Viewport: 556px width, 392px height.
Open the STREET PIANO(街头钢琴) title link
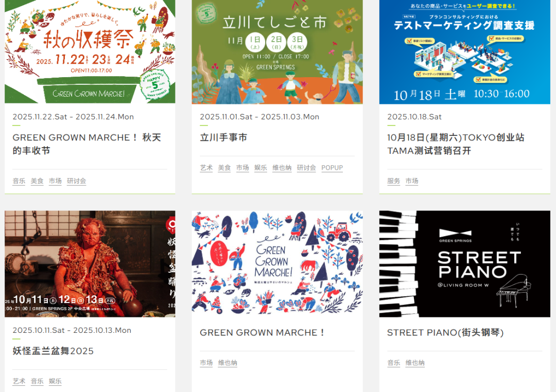445,332
